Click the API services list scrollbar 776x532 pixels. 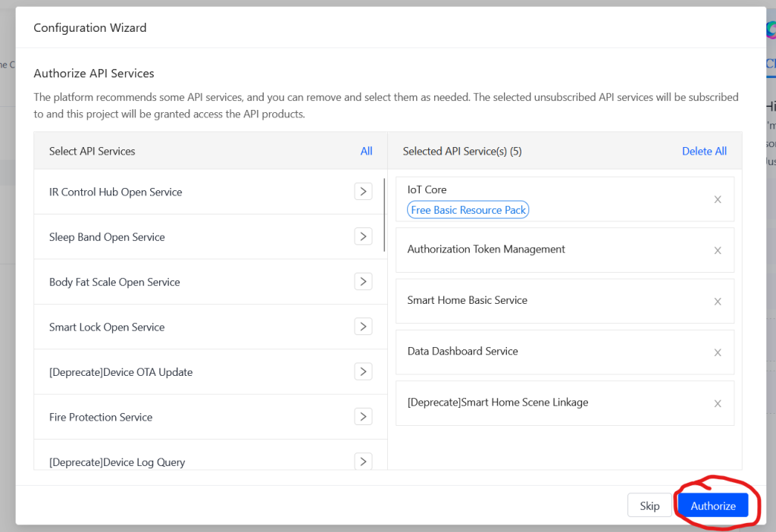tap(386, 214)
